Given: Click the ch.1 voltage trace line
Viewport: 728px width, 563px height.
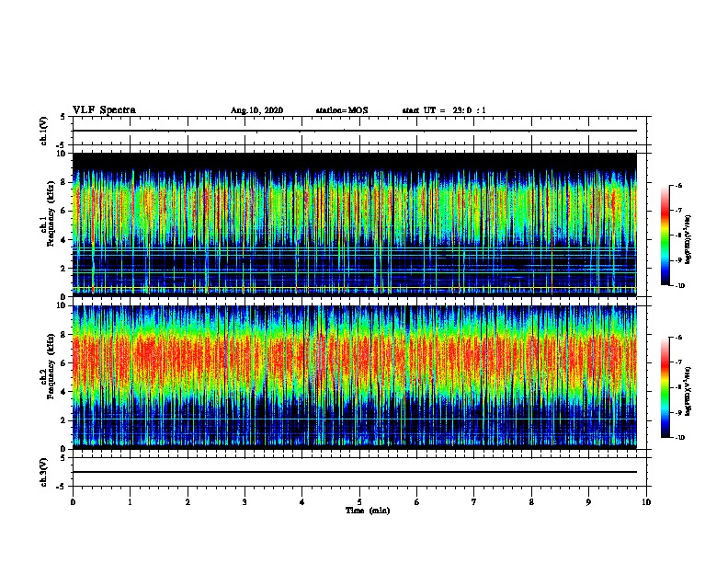Looking at the screenshot, I should point(355,131).
